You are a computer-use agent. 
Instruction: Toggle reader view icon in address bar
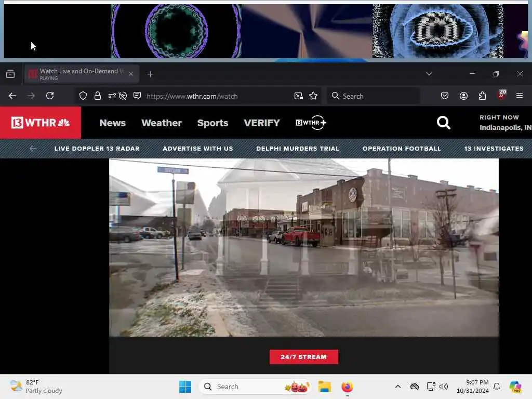pos(137,96)
